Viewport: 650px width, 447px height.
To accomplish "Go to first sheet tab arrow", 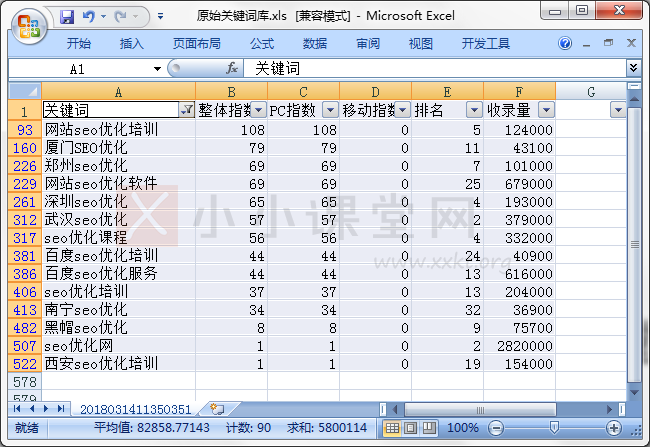I will tap(17, 409).
